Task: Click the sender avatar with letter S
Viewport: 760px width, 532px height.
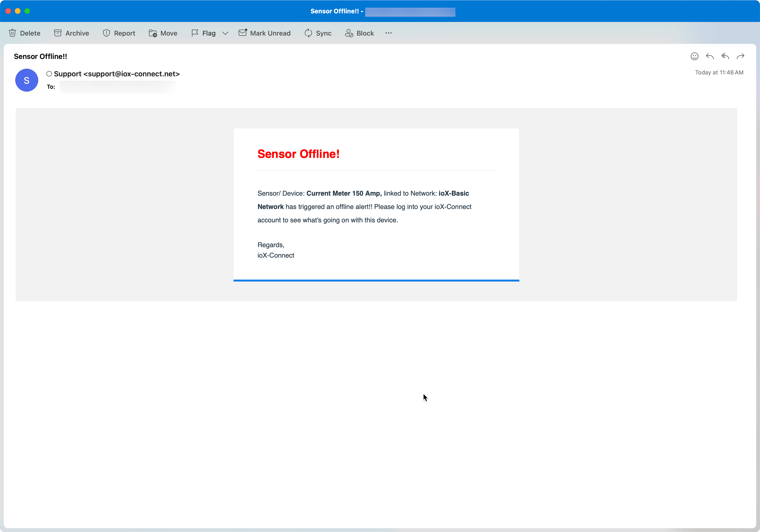Action: point(26,80)
